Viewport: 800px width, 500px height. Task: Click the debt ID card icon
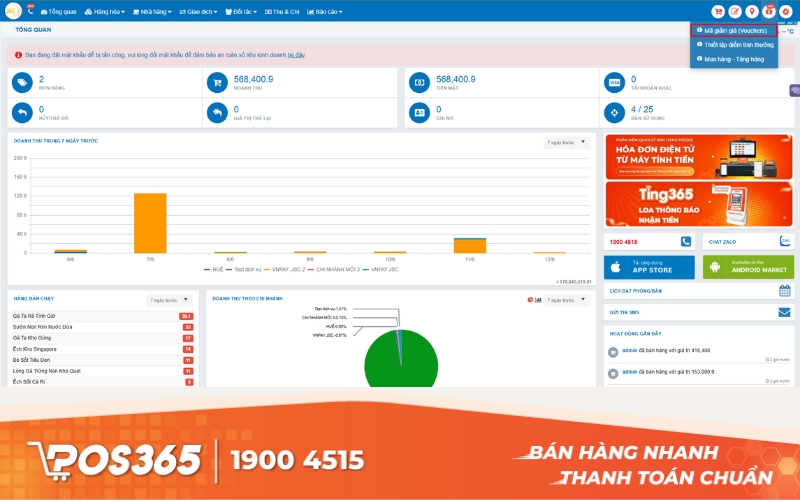click(419, 113)
